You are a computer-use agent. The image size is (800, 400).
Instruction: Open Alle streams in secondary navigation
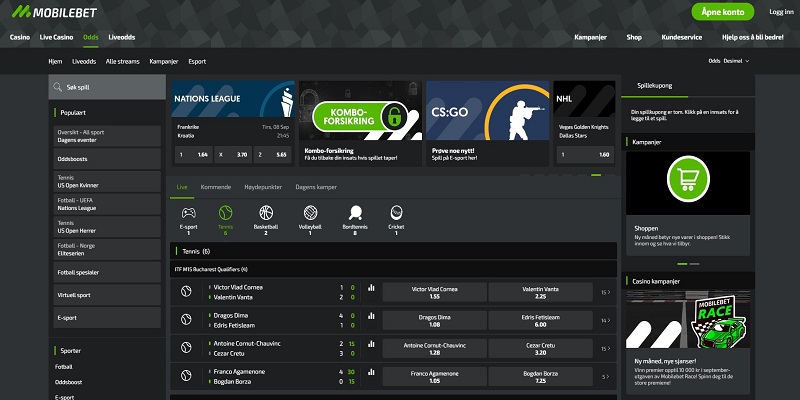coord(122,61)
